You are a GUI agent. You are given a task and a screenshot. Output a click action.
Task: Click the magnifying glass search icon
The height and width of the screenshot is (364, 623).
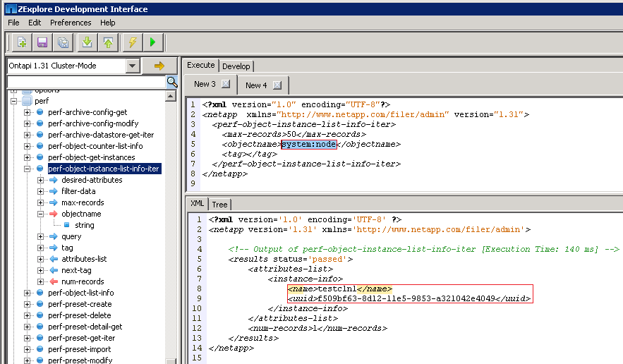(172, 82)
